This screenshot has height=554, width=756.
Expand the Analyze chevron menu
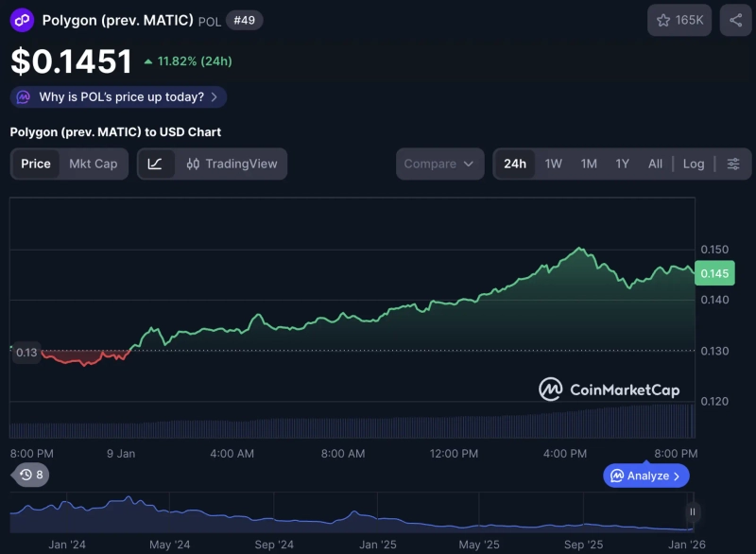(675, 476)
